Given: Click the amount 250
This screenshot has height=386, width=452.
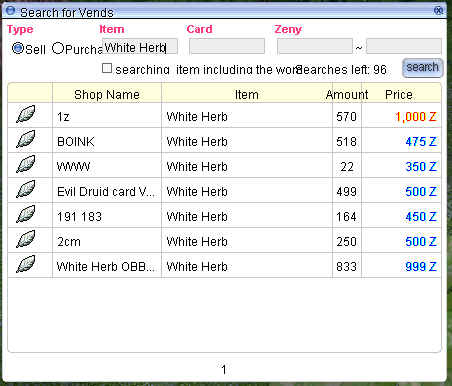Looking at the screenshot, I should coord(347,242).
